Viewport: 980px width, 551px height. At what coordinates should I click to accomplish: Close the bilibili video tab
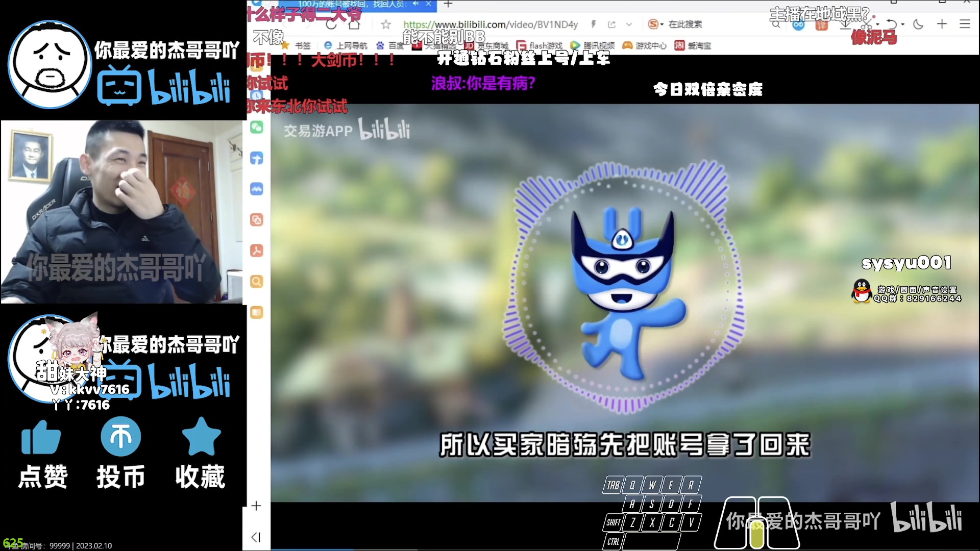pyautogui.click(x=429, y=4)
